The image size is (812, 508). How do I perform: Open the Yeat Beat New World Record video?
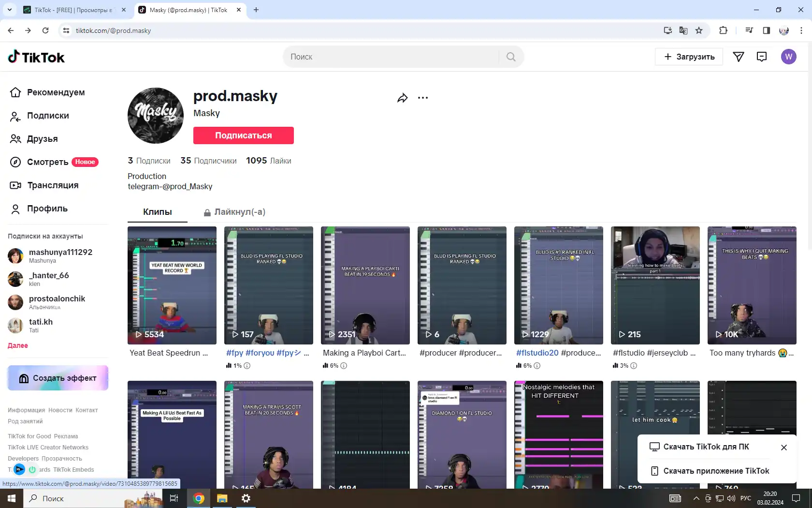(x=172, y=285)
